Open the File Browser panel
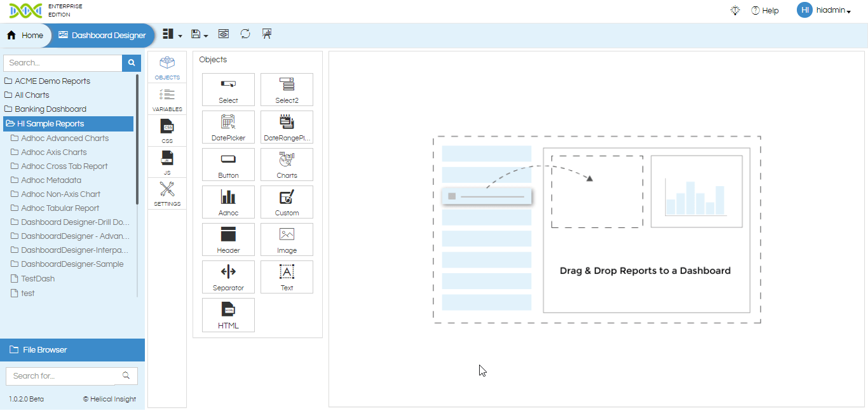Screen dimensions: 868x418 72,350
